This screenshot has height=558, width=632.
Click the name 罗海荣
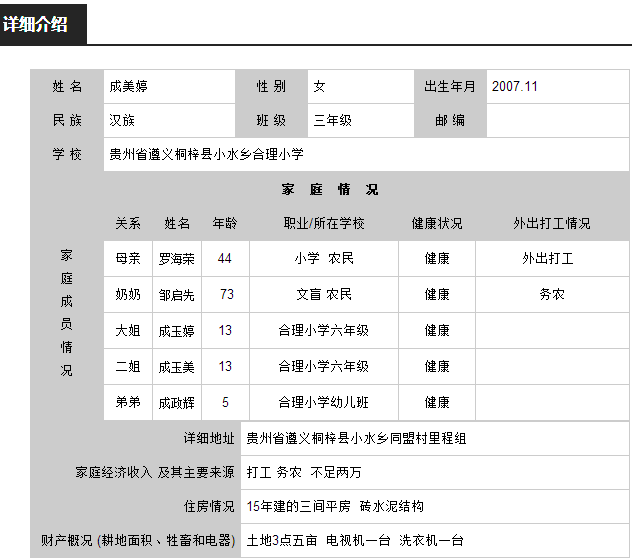177,258
